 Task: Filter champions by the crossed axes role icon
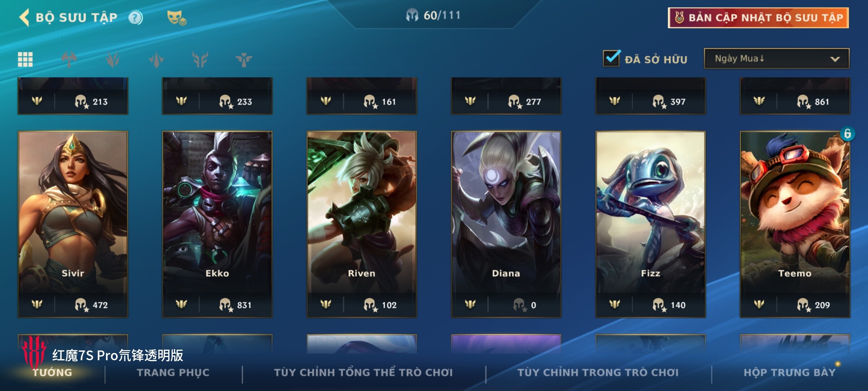pos(69,59)
